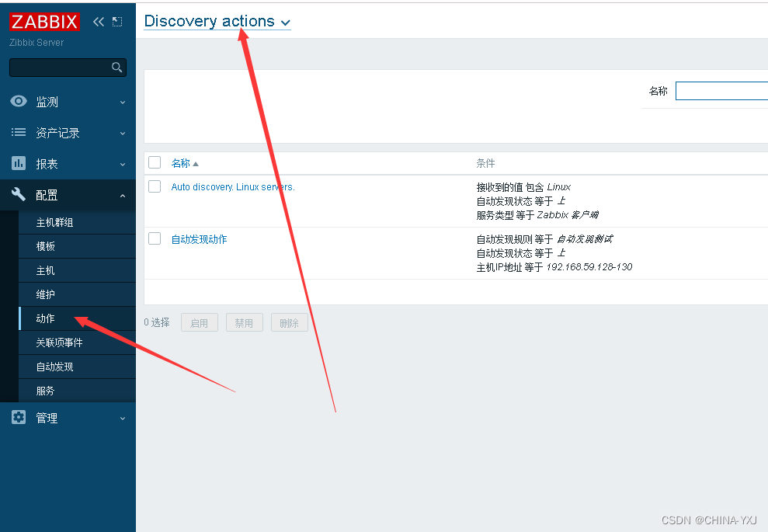Go to 维护 submenu item

pos(77,294)
